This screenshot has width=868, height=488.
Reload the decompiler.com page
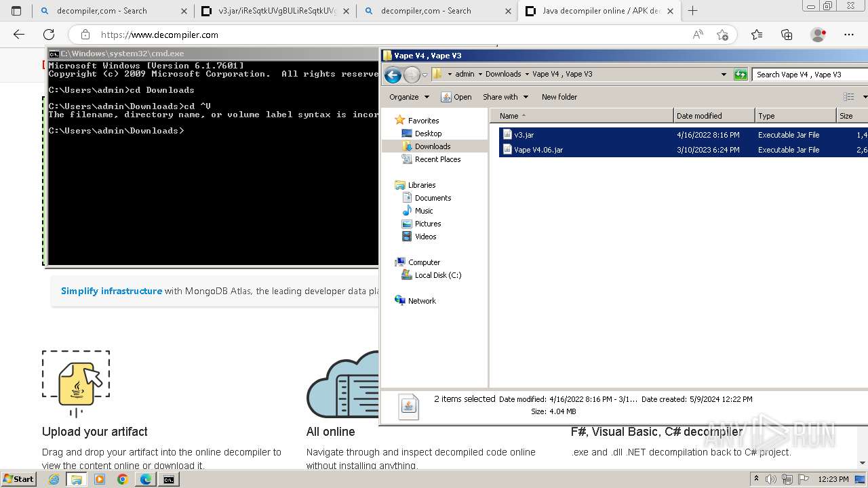pyautogui.click(x=49, y=35)
